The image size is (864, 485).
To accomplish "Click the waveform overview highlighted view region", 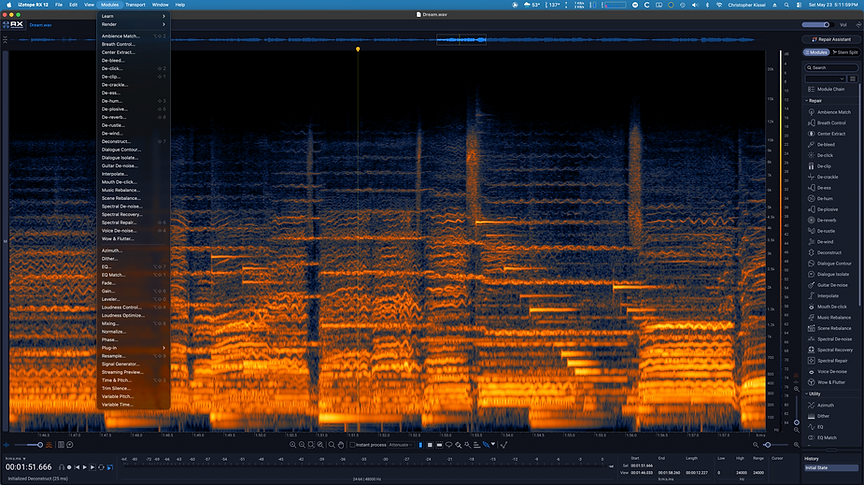I will 461,40.
